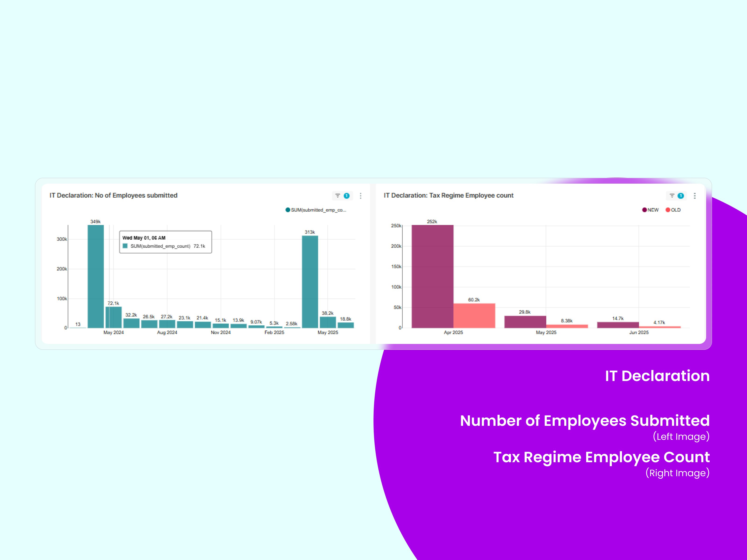Screen dimensions: 747x560
Task: Click the 72.1k bar at May 2024
Action: [x=113, y=317]
